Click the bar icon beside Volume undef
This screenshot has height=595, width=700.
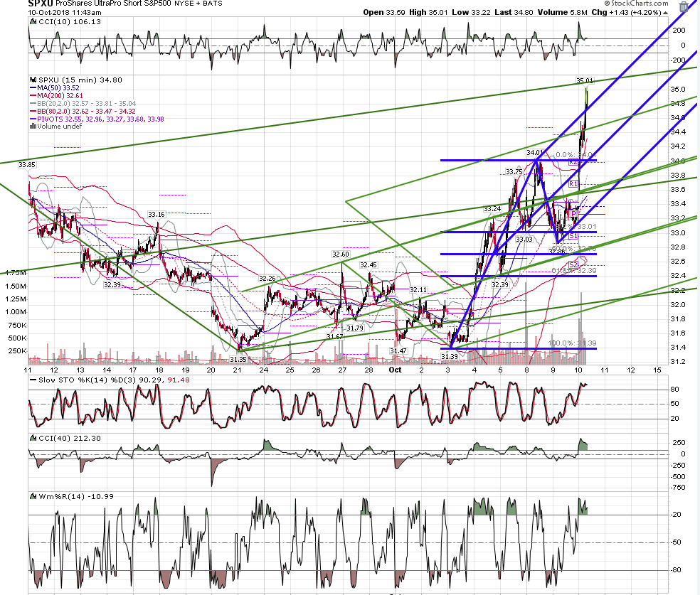33,127
